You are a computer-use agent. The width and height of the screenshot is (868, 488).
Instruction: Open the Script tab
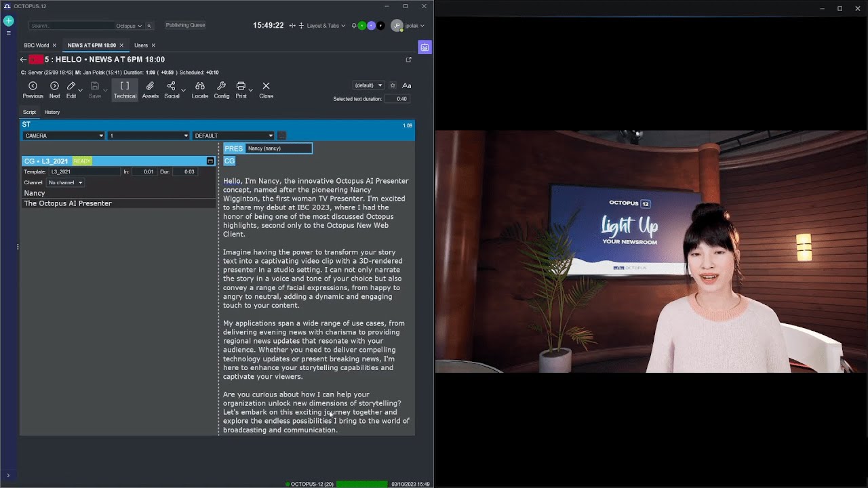(29, 112)
